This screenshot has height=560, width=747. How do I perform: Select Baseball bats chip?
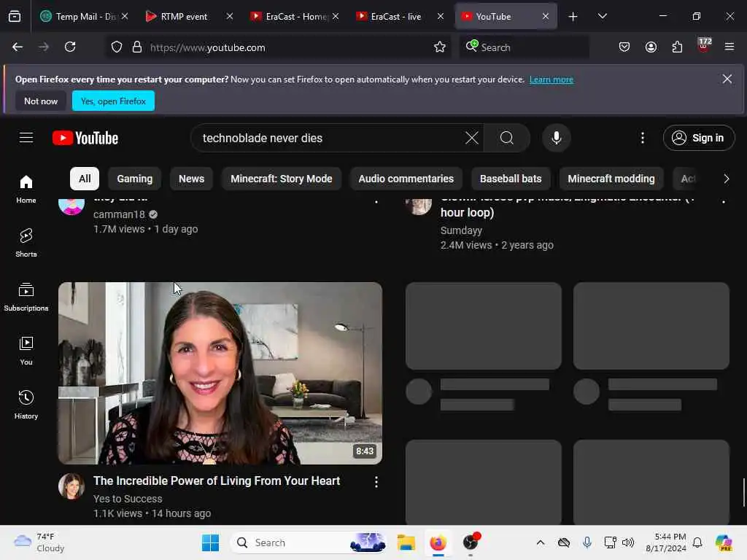511,179
